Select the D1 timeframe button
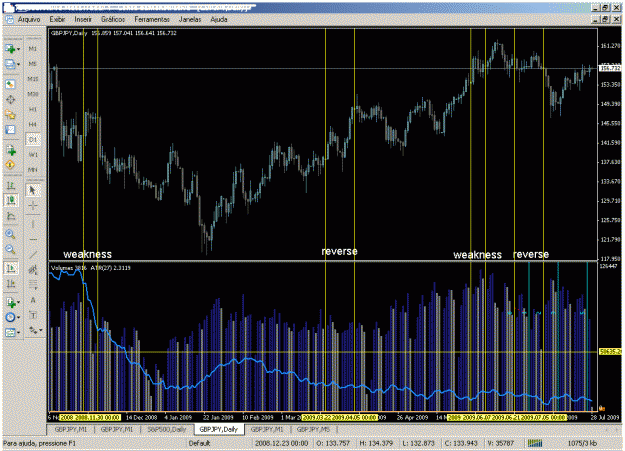 tap(33, 140)
